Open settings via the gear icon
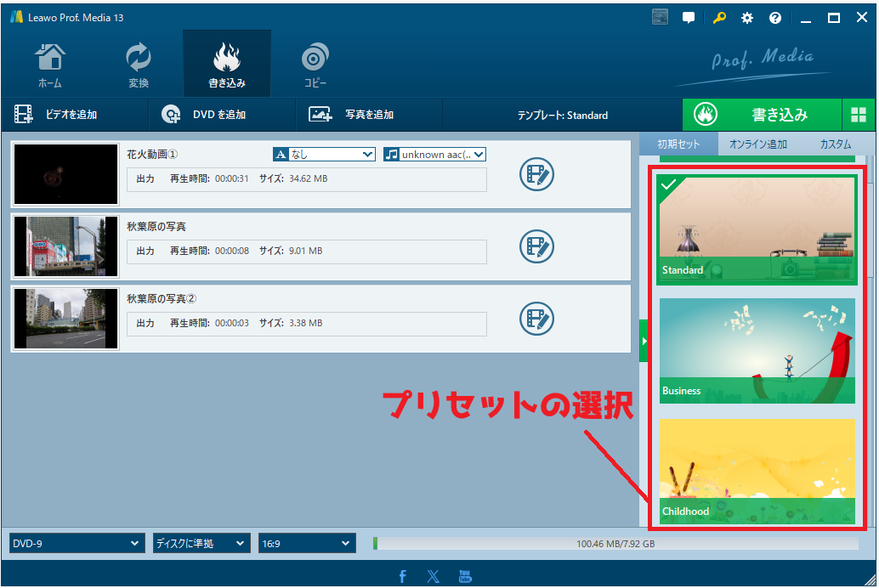 pyautogui.click(x=747, y=18)
